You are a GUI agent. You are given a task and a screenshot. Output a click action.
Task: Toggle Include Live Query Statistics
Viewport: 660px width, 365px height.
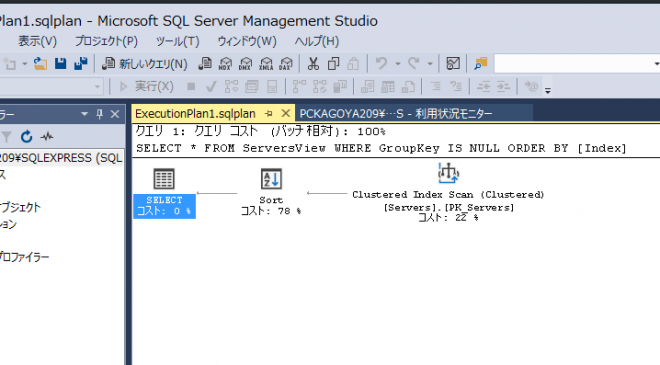[319, 87]
